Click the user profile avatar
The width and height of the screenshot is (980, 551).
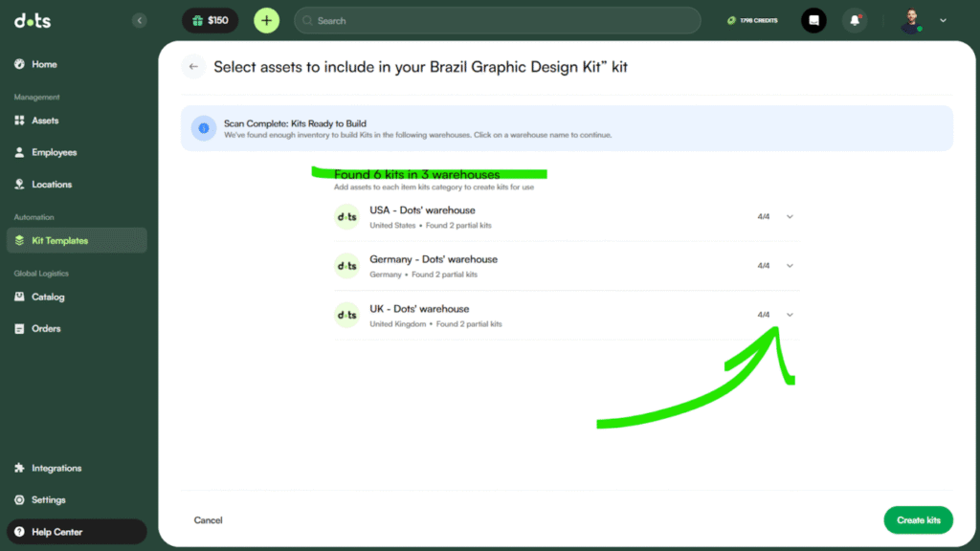pos(911,20)
